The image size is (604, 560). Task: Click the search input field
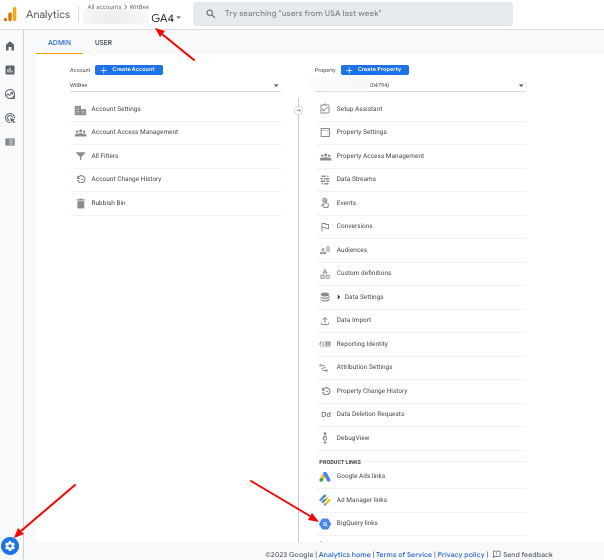tap(353, 14)
